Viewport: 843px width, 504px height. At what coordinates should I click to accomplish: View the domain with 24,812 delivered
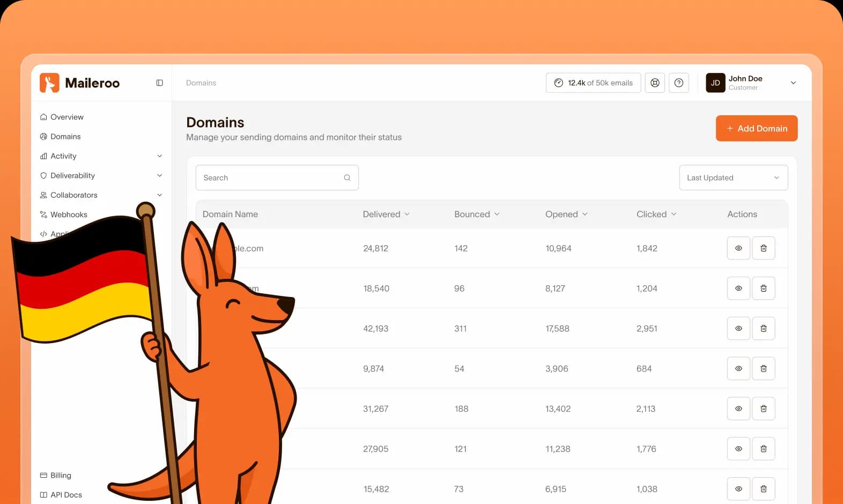(738, 248)
